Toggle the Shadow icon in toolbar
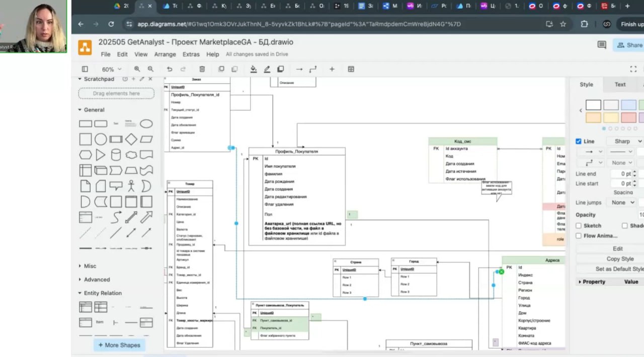 click(281, 69)
